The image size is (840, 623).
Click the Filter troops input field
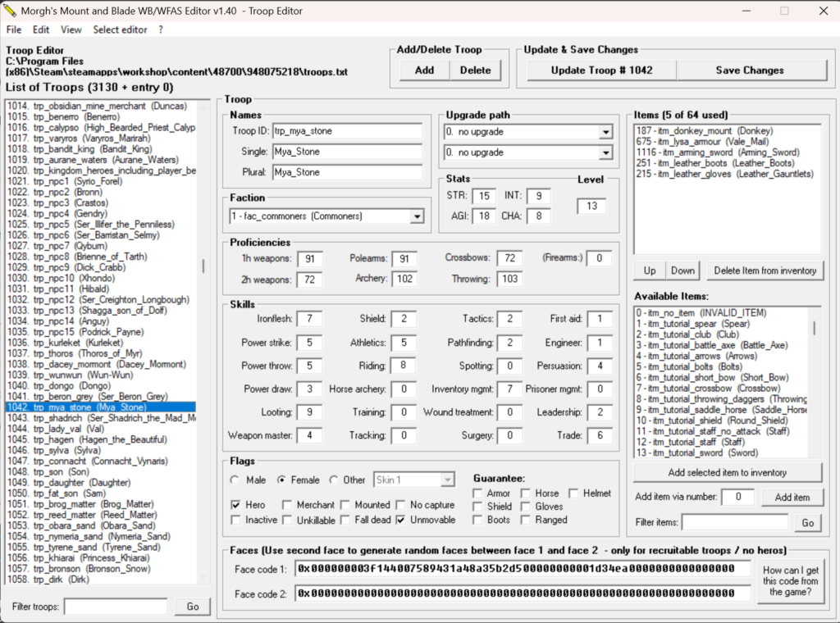click(x=116, y=607)
